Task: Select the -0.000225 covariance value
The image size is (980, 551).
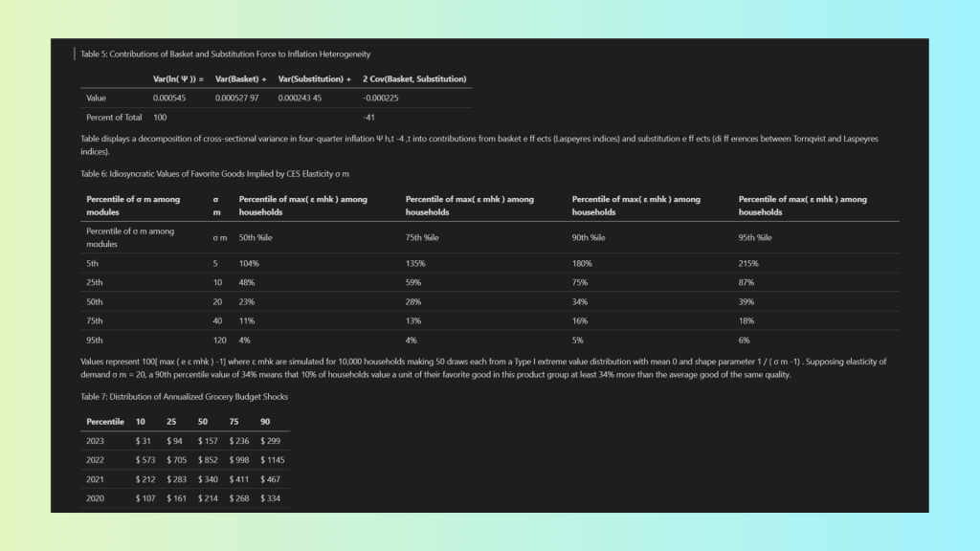Action: [381, 98]
